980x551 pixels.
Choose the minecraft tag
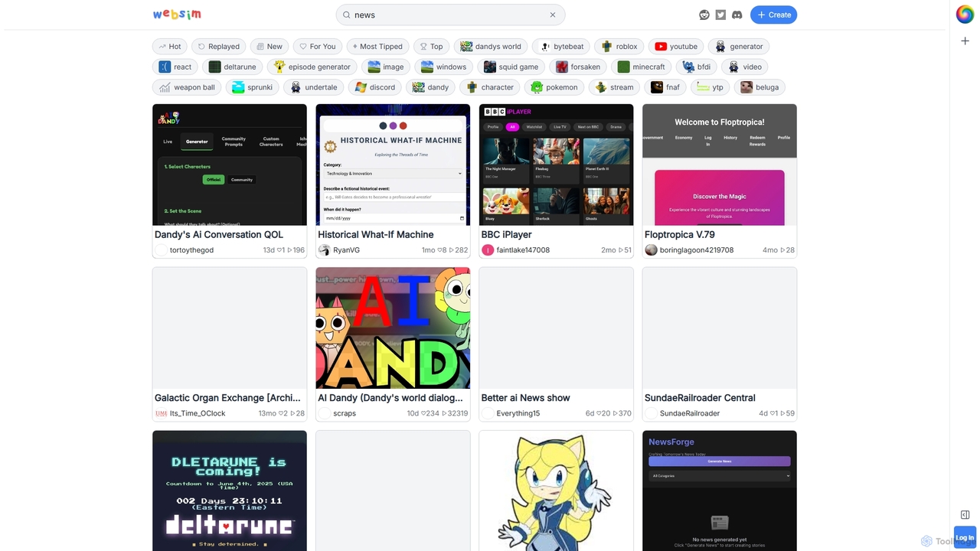(642, 67)
